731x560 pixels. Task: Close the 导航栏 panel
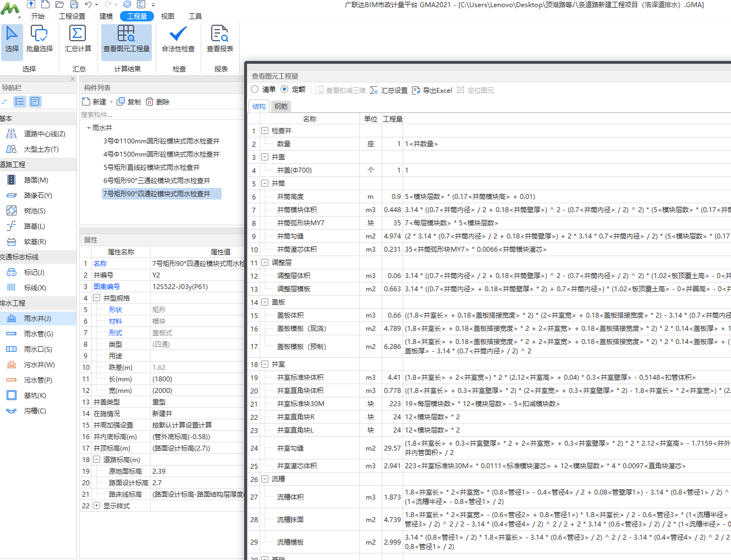pyautogui.click(x=73, y=79)
